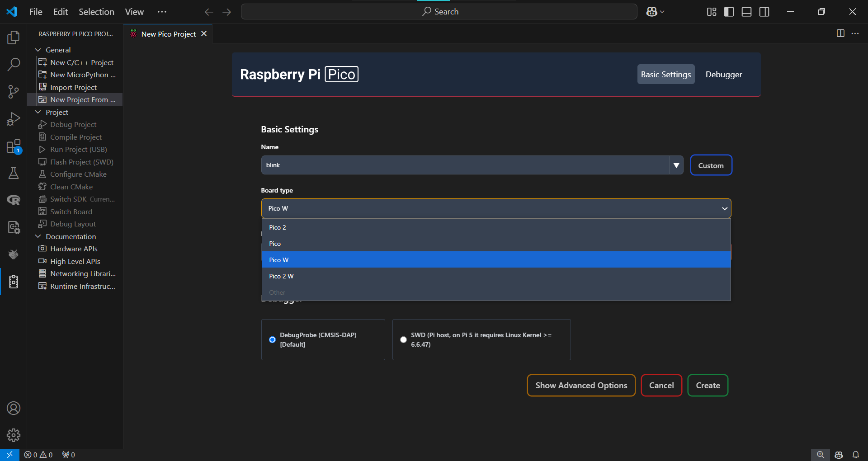Open the File menu
Screen dimensions: 868x461
(36, 12)
